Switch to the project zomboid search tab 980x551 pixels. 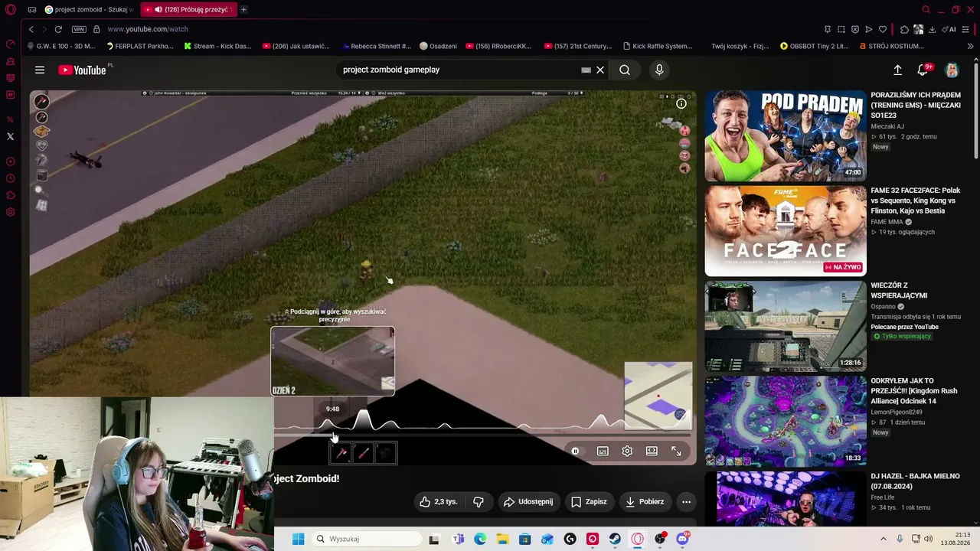click(x=90, y=9)
